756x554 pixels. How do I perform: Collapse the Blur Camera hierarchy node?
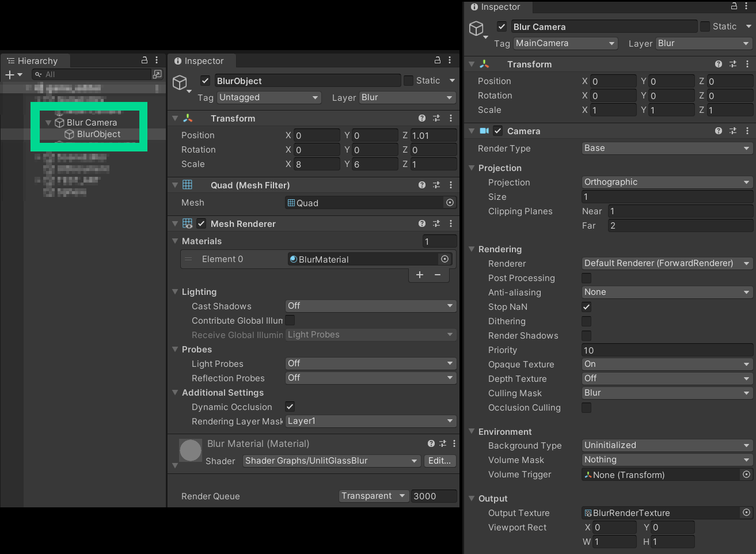tap(48, 123)
